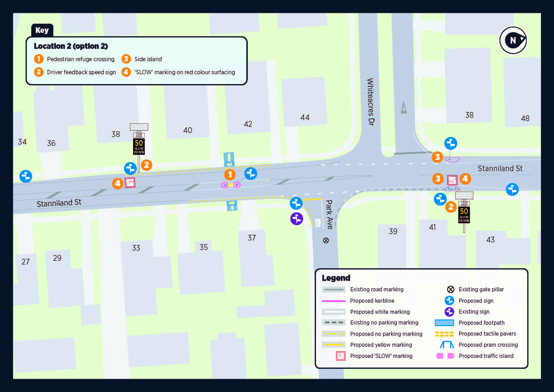
Task: Click orange marker 1 at the pedestrian refuge crossing
Action: click(230, 174)
